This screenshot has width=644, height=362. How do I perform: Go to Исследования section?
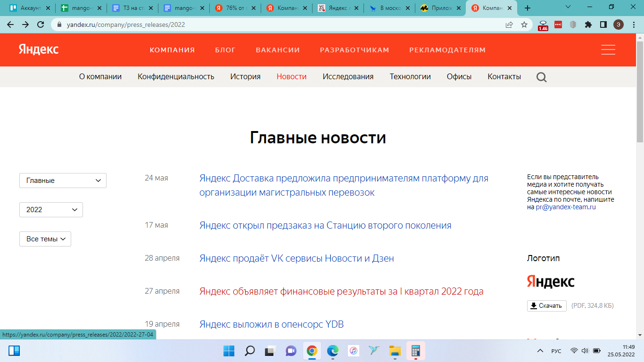pyautogui.click(x=348, y=76)
